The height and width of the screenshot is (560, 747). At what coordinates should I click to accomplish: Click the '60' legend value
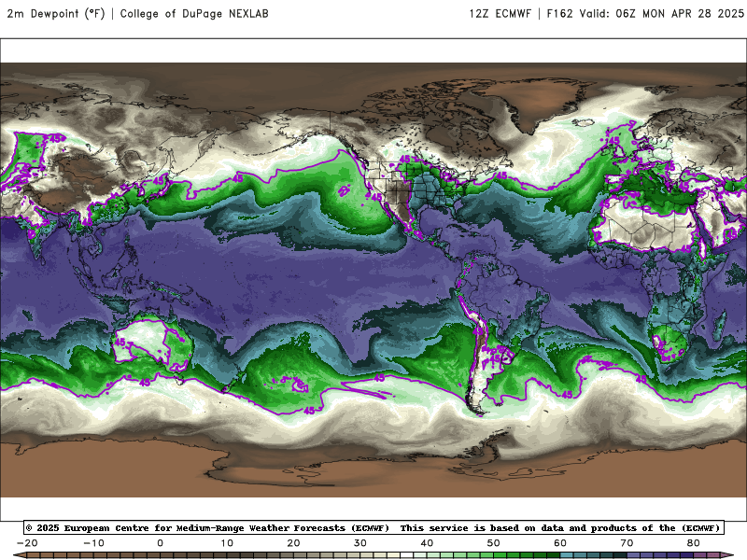point(560,543)
